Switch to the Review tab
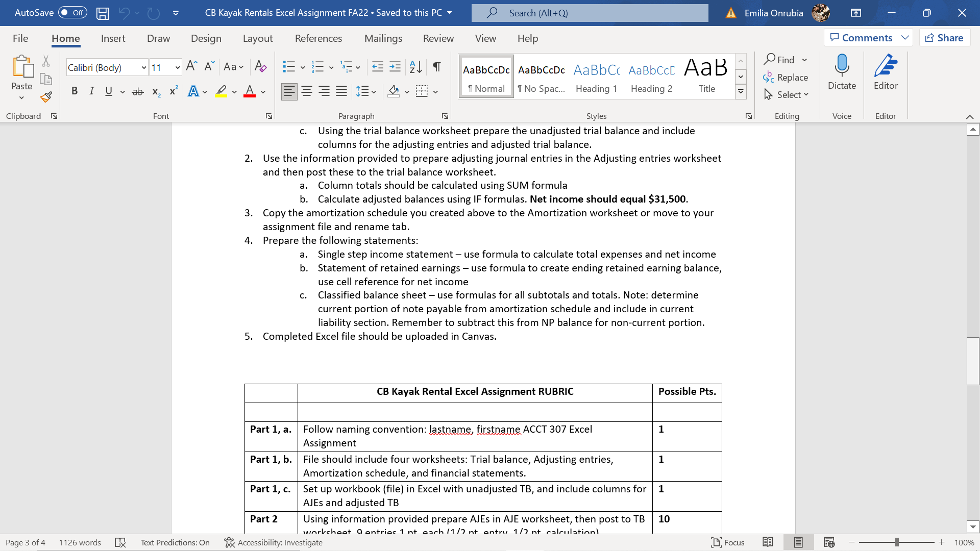 coord(438,38)
